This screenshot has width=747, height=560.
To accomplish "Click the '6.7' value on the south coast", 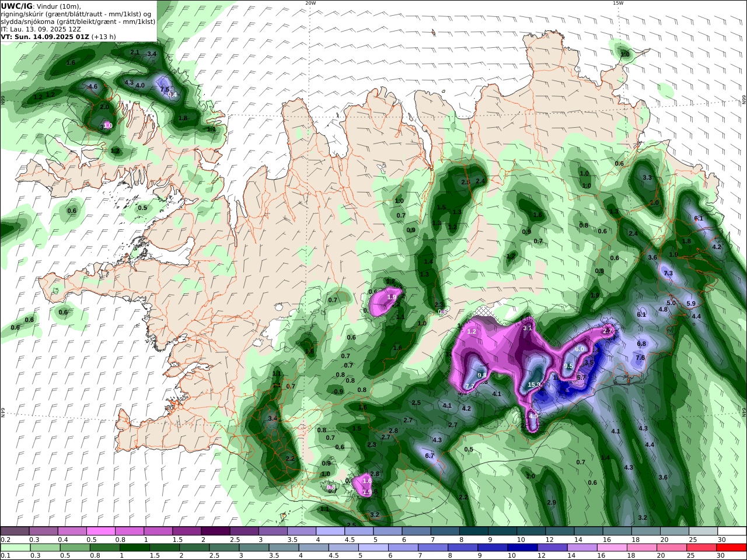I will [x=430, y=456].
